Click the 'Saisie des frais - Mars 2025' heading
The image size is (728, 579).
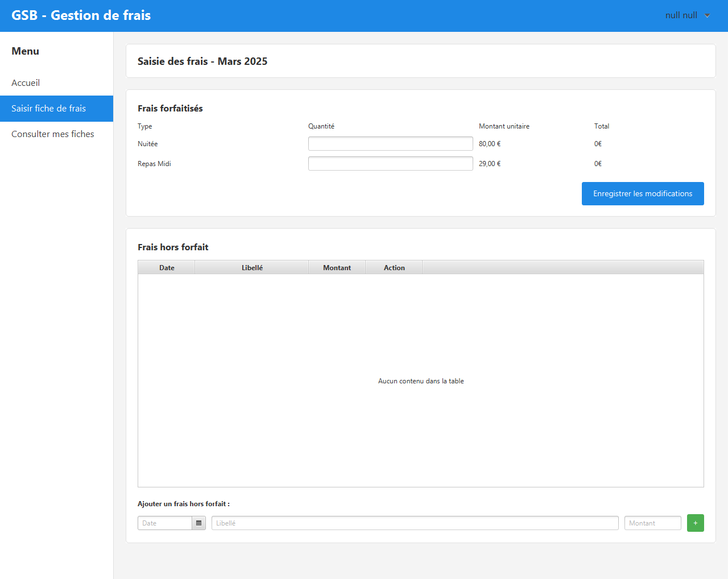[202, 61]
